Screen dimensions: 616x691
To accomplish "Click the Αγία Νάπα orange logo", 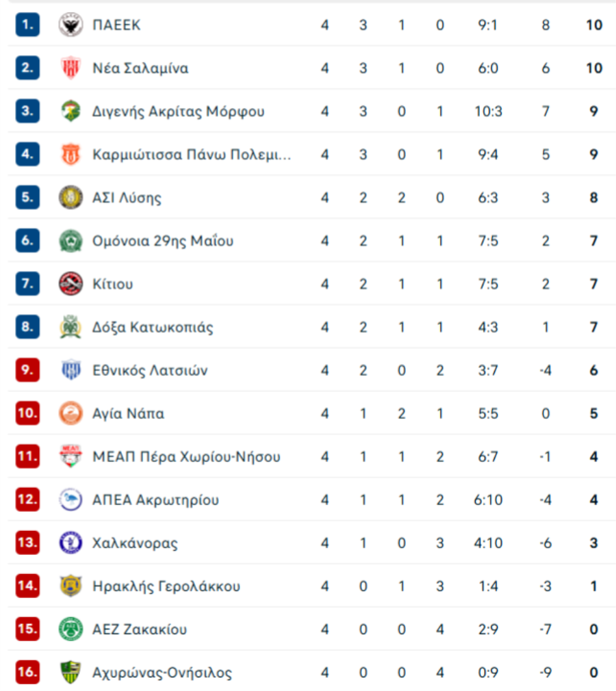I will pos(70,413).
